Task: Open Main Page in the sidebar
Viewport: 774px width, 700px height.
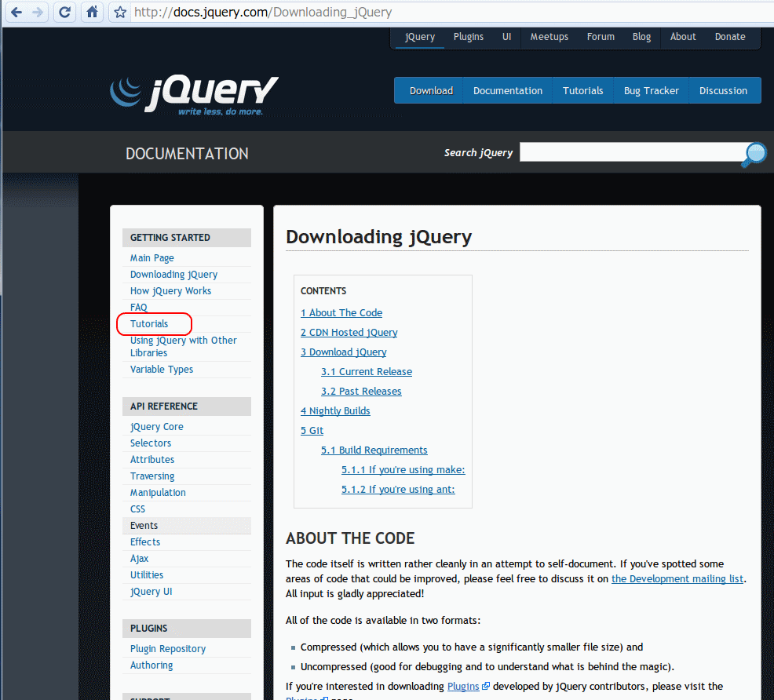Action: pyautogui.click(x=152, y=258)
